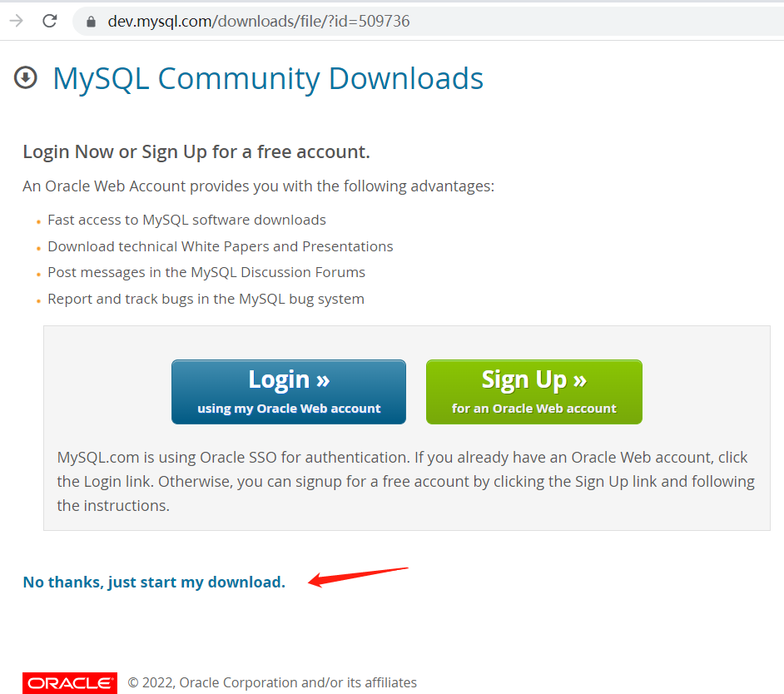Choose No thanks, just start my download
The height and width of the screenshot is (694, 784).
point(154,582)
